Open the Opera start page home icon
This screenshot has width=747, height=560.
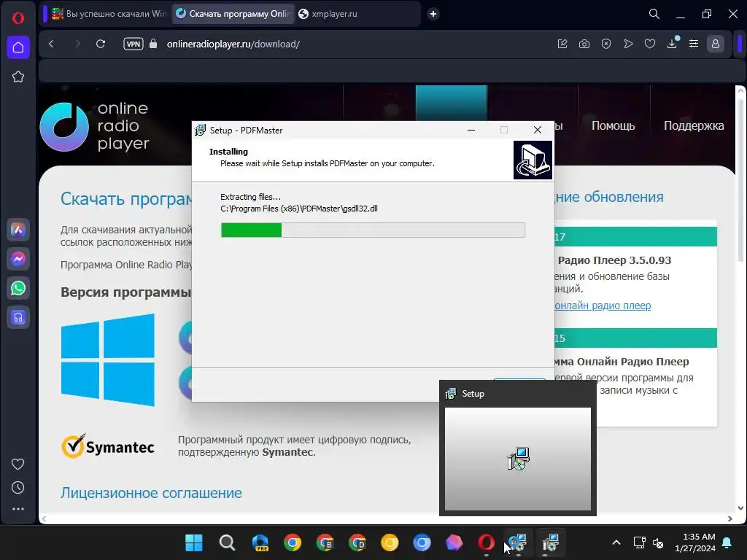(18, 47)
